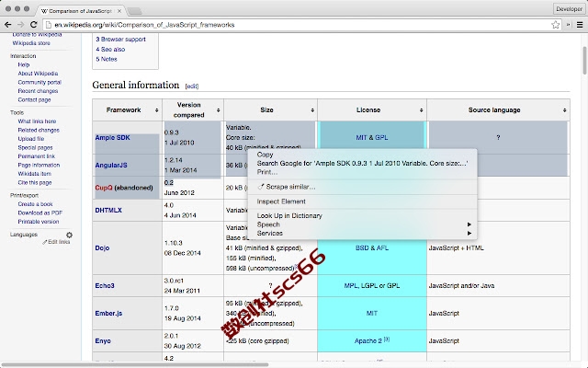The width and height of the screenshot is (588, 368).
Task: Open the AngularJS framework link
Action: (111, 165)
